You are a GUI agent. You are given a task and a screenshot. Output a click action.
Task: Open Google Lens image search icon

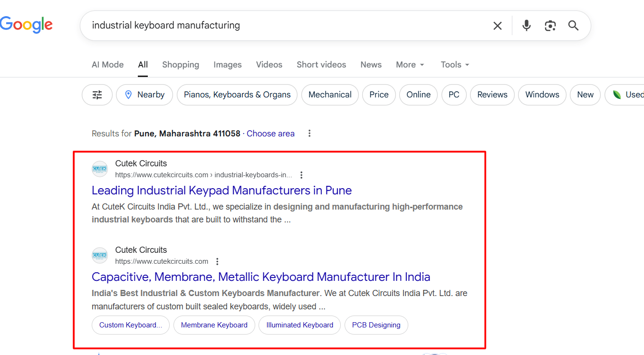[550, 26]
